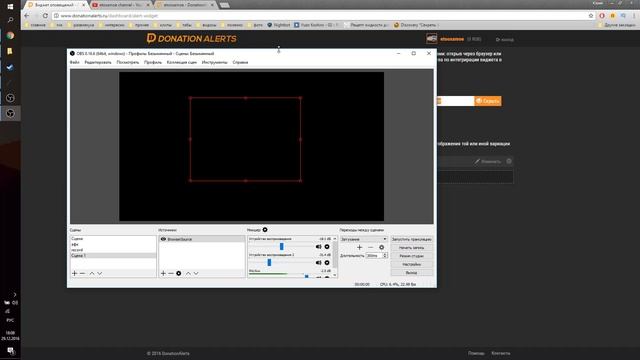Select the highlighted 'Сцена 1' scene

click(x=113, y=256)
